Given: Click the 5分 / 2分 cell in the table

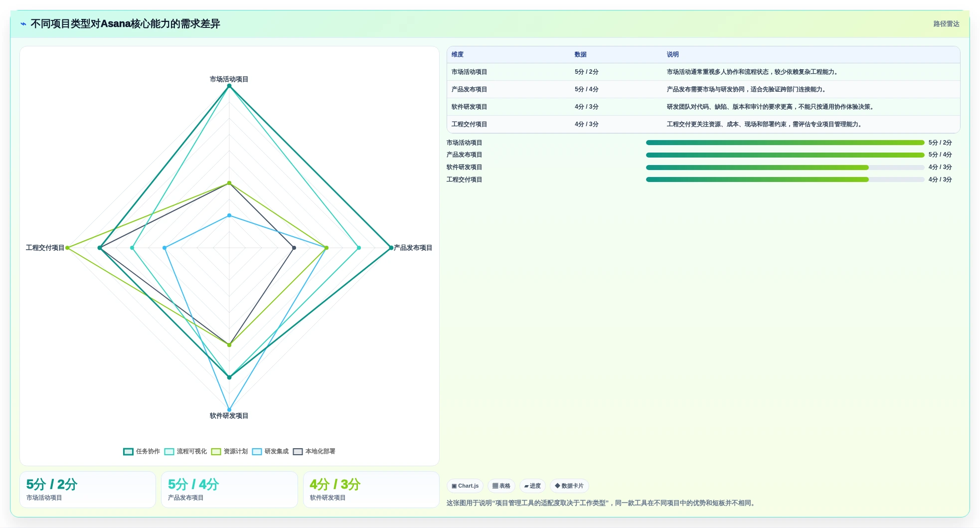Looking at the screenshot, I should (x=587, y=72).
